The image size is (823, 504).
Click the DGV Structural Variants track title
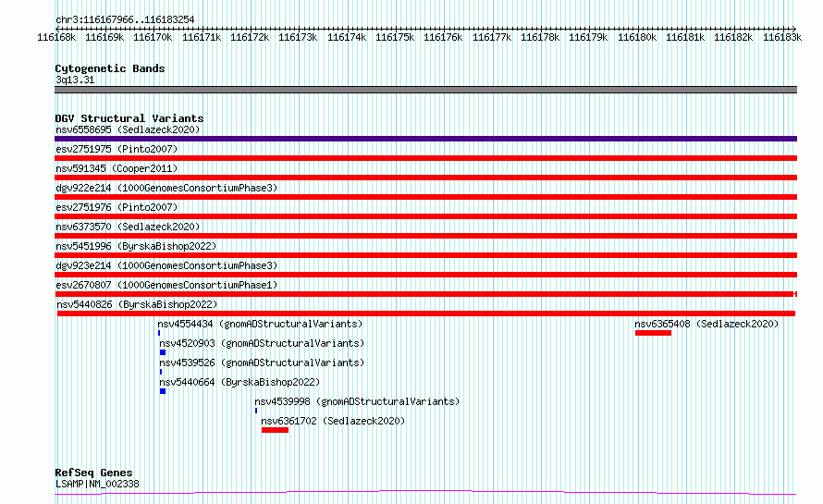(129, 118)
